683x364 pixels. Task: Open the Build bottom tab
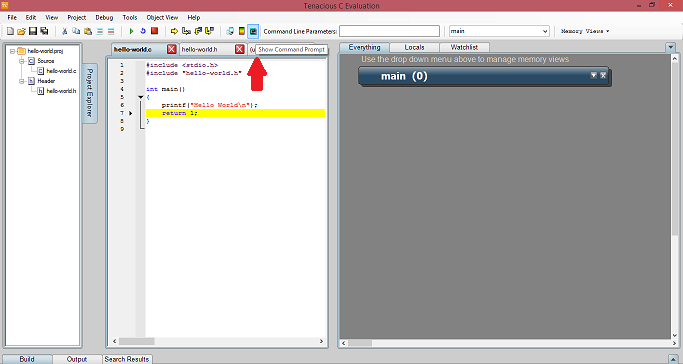pos(27,359)
